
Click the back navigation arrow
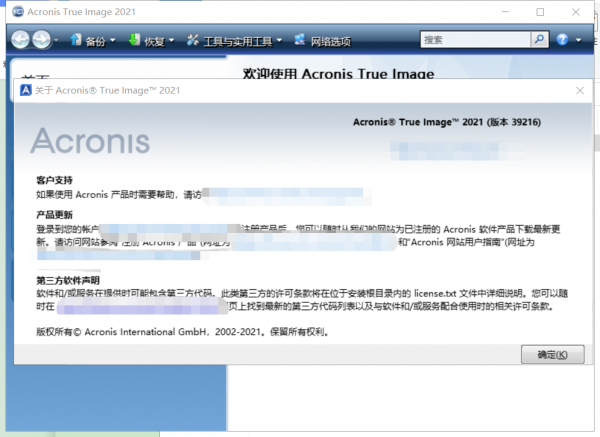(20, 39)
